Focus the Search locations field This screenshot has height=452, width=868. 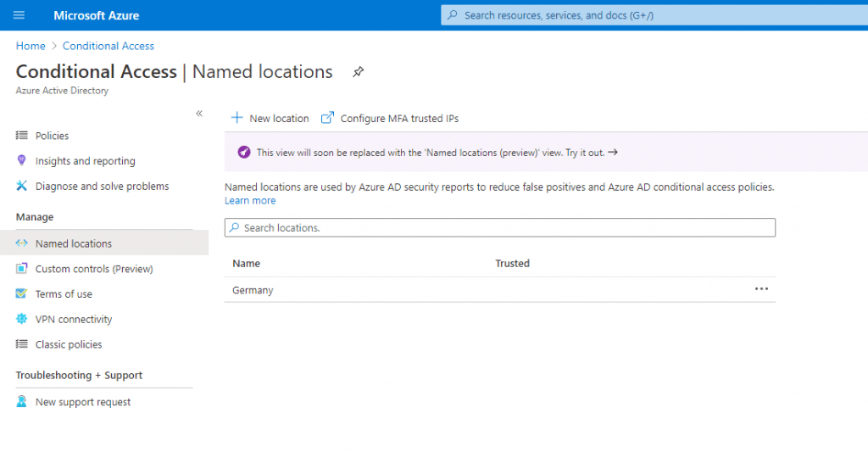pyautogui.click(x=500, y=227)
